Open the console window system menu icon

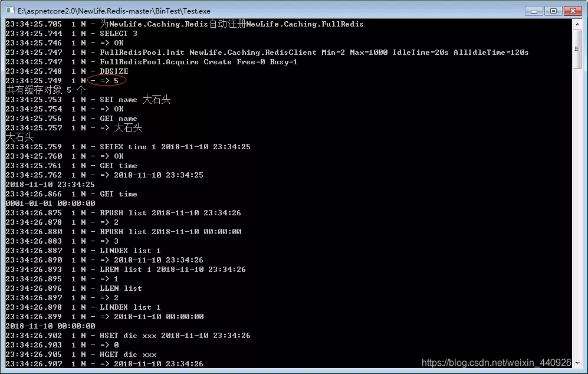point(10,11)
